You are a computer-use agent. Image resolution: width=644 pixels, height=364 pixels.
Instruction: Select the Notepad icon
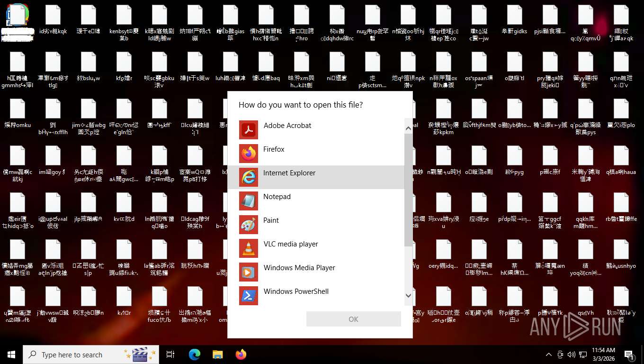[x=249, y=201]
